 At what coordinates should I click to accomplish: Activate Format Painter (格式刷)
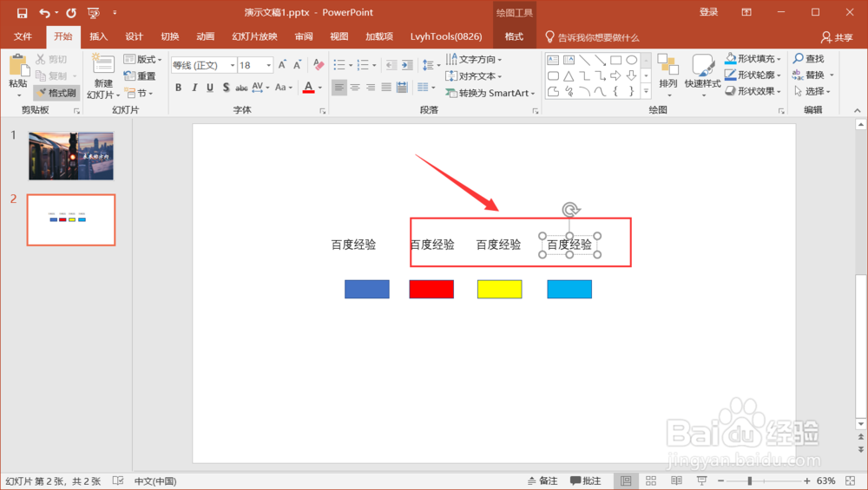point(56,92)
